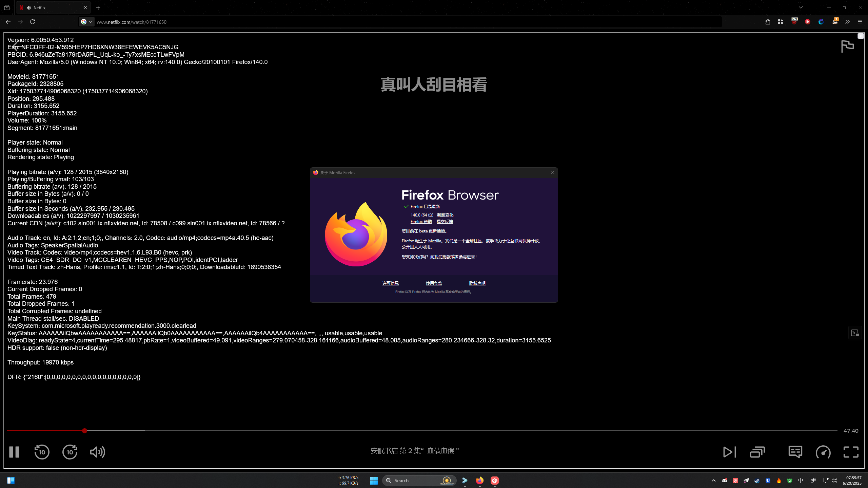Enter fullscreen mode in the player
This screenshot has width=868, height=488.
(851, 452)
